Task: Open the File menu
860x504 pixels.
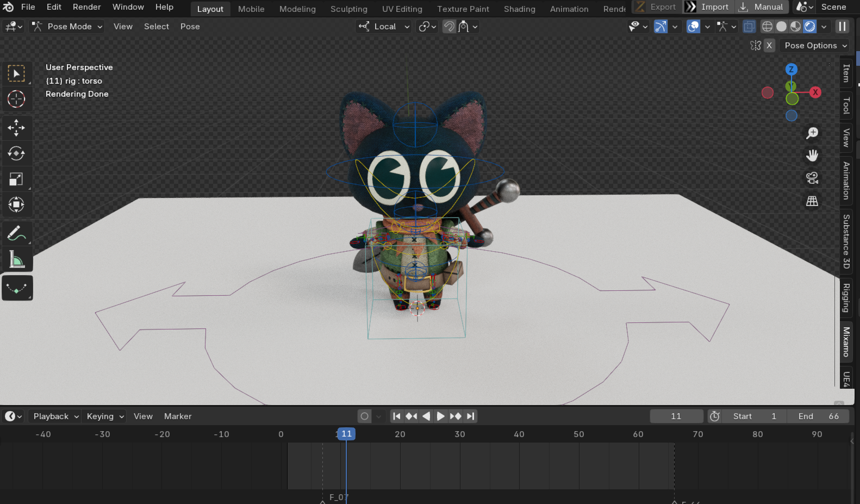Action: pyautogui.click(x=28, y=7)
